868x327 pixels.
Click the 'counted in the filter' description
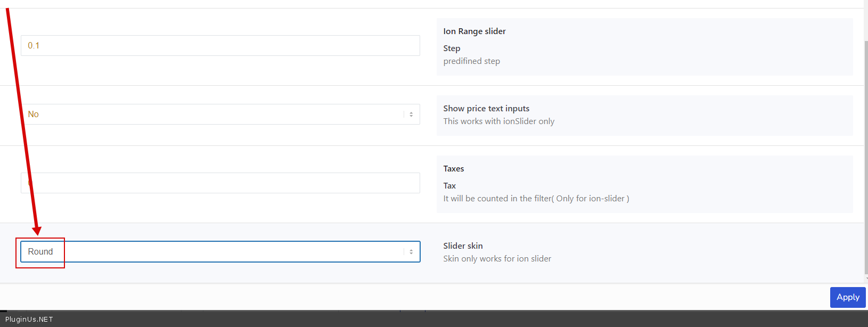coord(536,199)
